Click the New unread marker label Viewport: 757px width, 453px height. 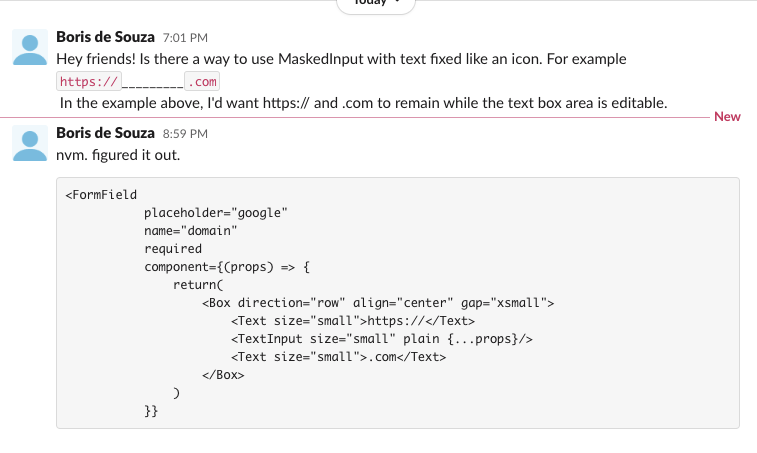pos(727,117)
